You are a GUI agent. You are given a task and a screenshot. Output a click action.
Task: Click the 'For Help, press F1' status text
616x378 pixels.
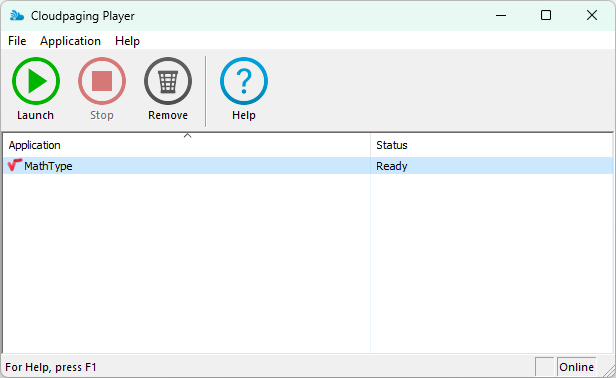pos(51,367)
